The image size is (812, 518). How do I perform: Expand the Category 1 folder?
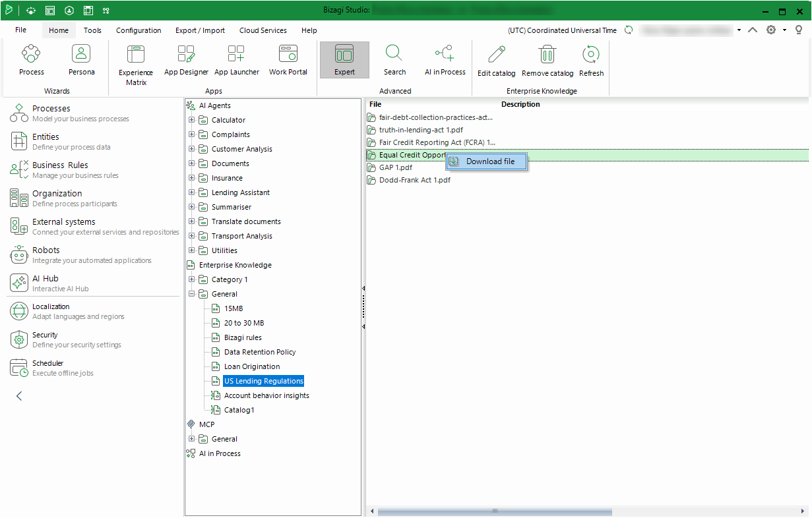[x=192, y=279]
